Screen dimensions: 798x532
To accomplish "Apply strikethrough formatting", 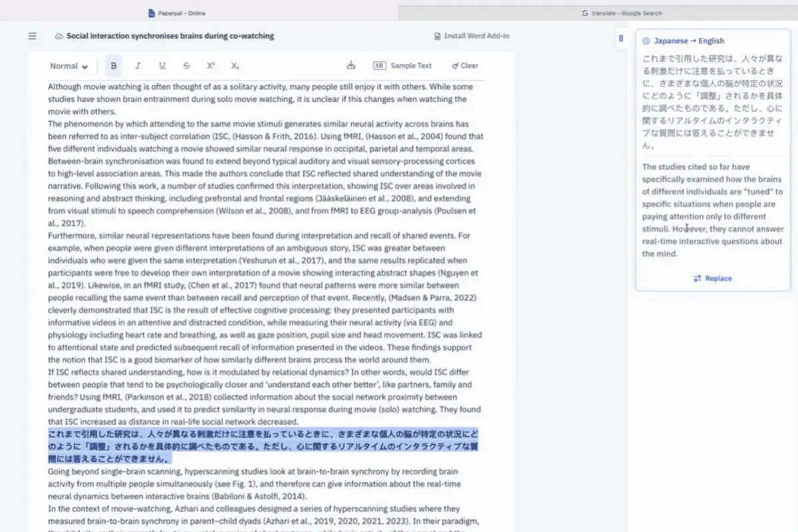I will coord(186,66).
